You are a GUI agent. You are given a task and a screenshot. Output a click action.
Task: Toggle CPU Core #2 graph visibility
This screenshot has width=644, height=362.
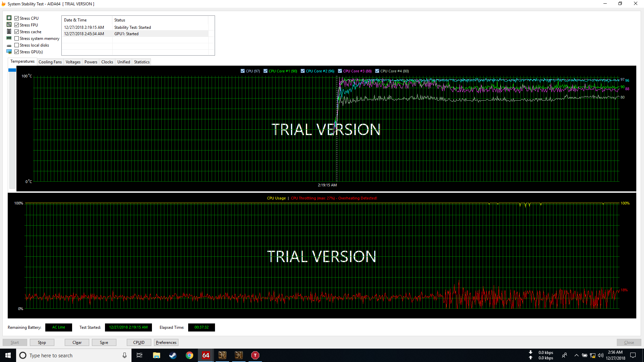pyautogui.click(x=303, y=71)
